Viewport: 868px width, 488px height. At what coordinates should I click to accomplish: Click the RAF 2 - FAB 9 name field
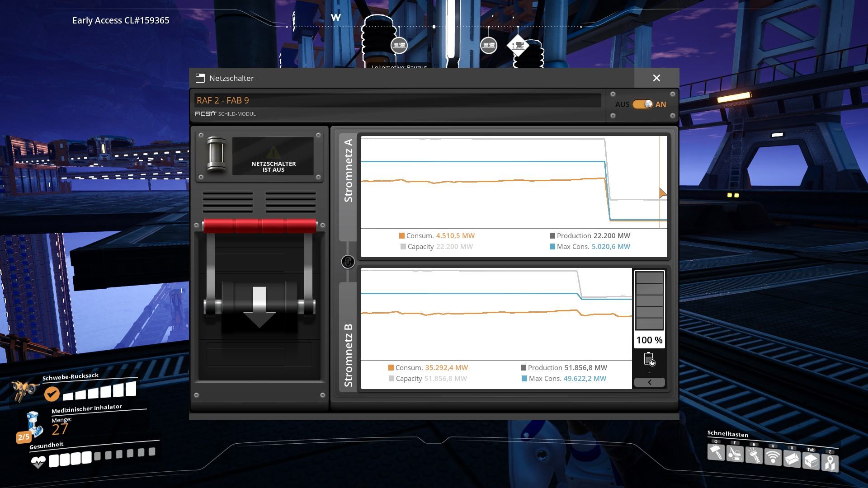pyautogui.click(x=397, y=100)
